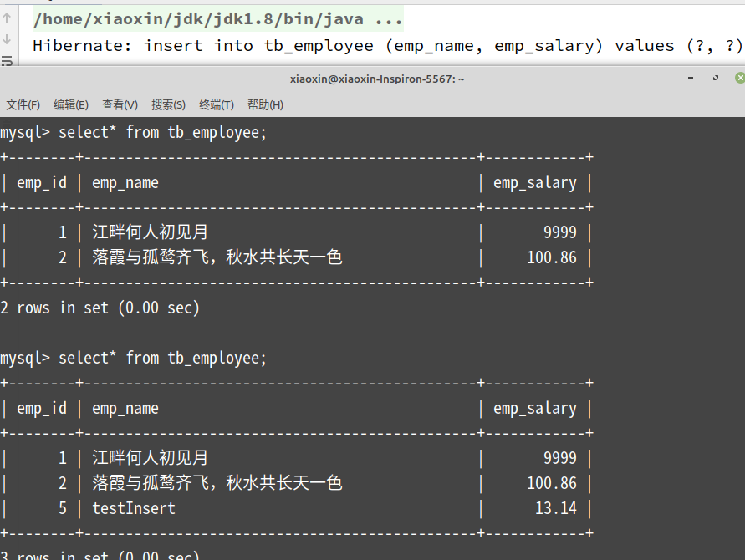Click emp_id header in second result table
This screenshot has width=745, height=560.
click(x=42, y=409)
